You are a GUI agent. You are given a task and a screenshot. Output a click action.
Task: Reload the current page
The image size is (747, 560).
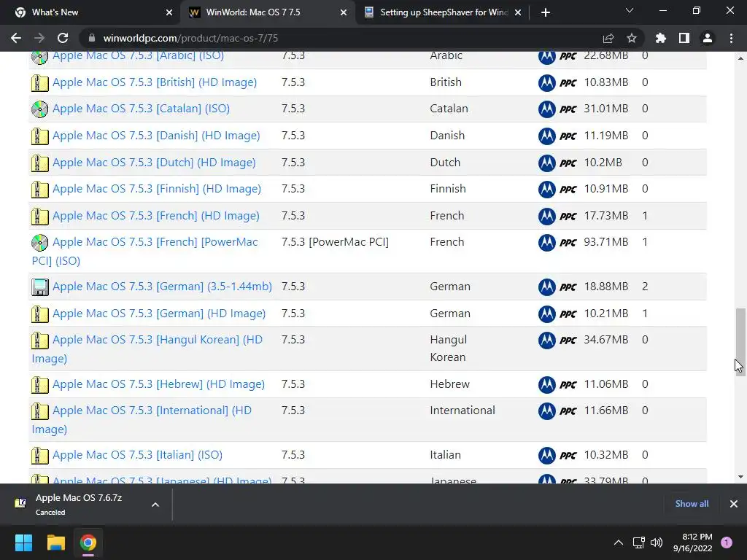(x=63, y=38)
